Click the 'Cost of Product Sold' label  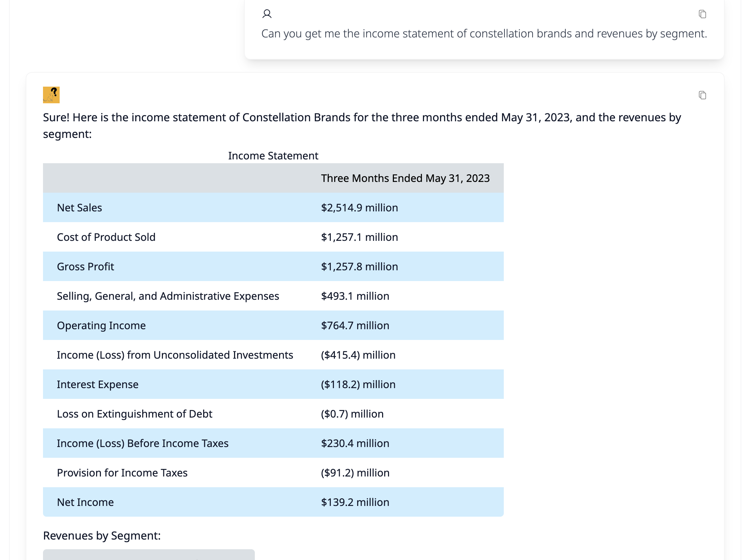[106, 237]
